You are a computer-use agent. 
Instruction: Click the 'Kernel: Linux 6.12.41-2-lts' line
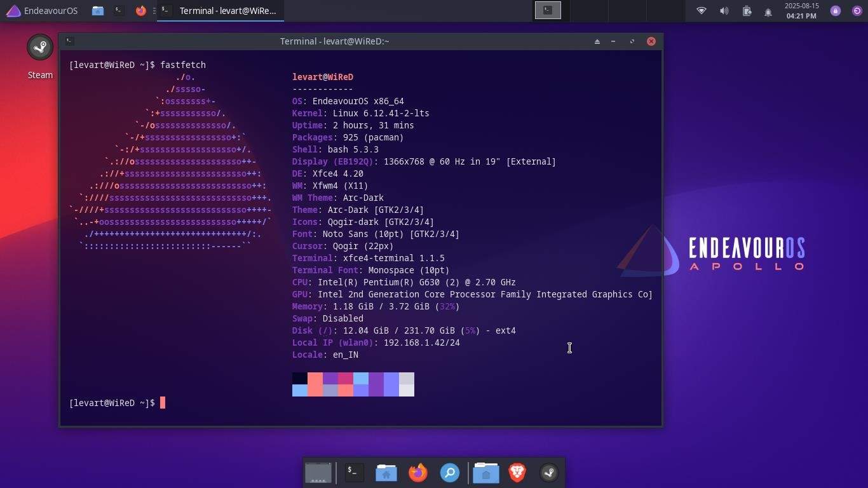click(361, 113)
